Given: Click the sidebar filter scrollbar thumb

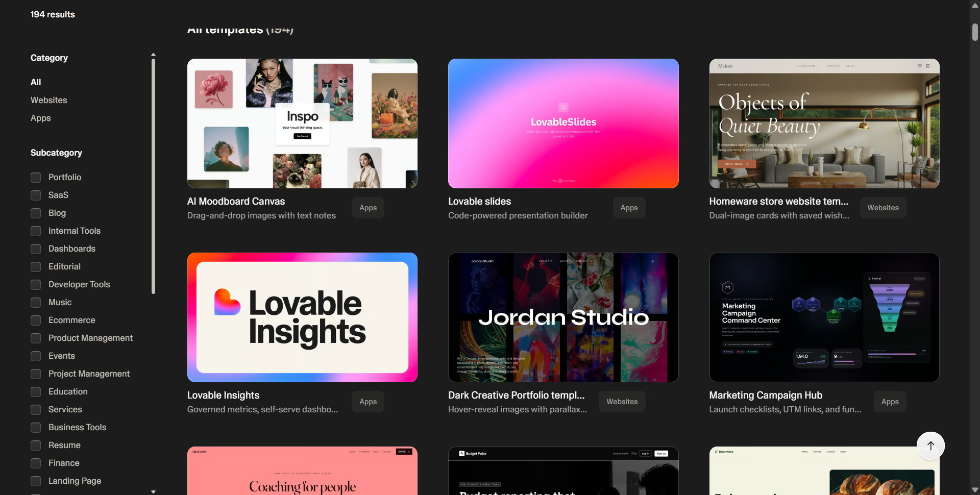Looking at the screenshot, I should coord(153,176).
